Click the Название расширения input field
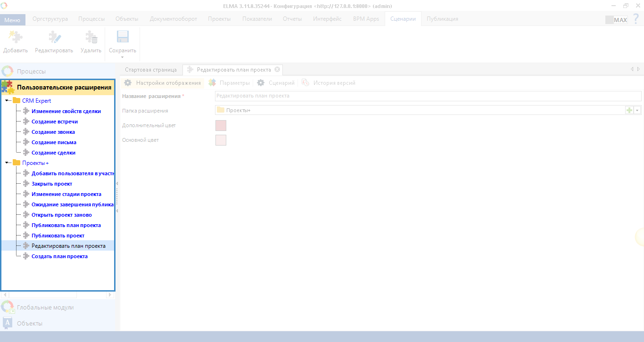The width and height of the screenshot is (644, 342). 428,96
